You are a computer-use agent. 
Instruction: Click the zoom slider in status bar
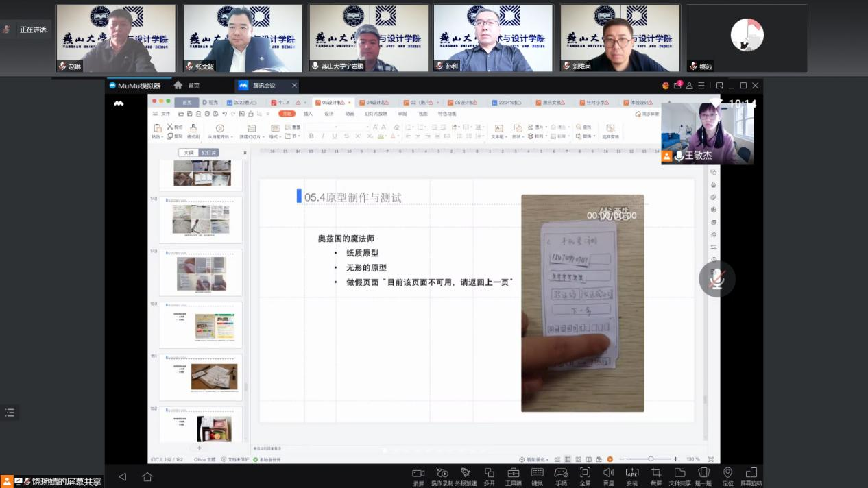650,459
